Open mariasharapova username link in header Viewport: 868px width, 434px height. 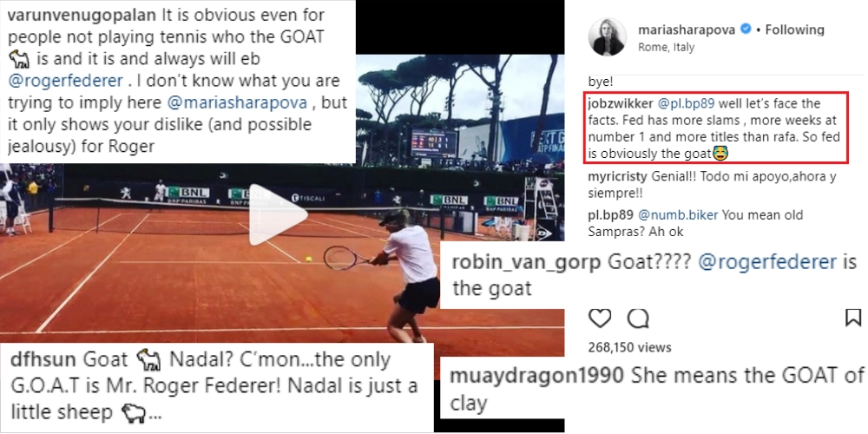687,30
